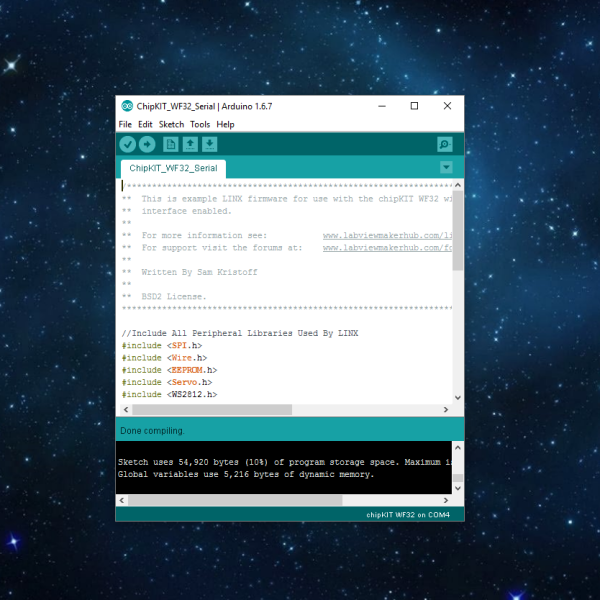
Task: Open the File menu
Action: click(x=125, y=124)
